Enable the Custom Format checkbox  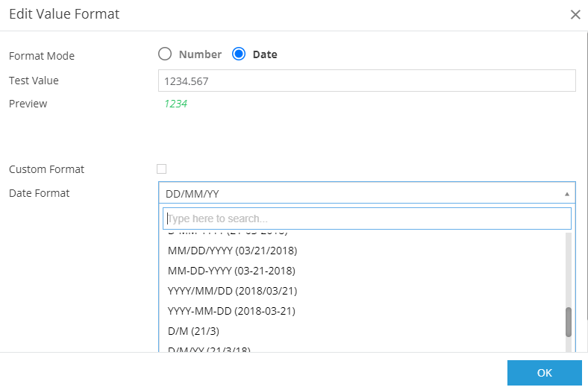pyautogui.click(x=161, y=169)
